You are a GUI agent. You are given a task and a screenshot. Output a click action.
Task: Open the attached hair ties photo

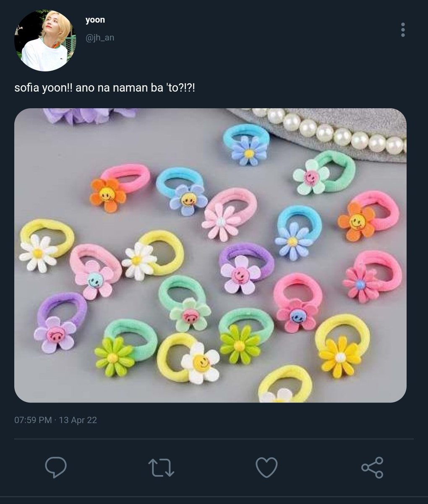(210, 255)
